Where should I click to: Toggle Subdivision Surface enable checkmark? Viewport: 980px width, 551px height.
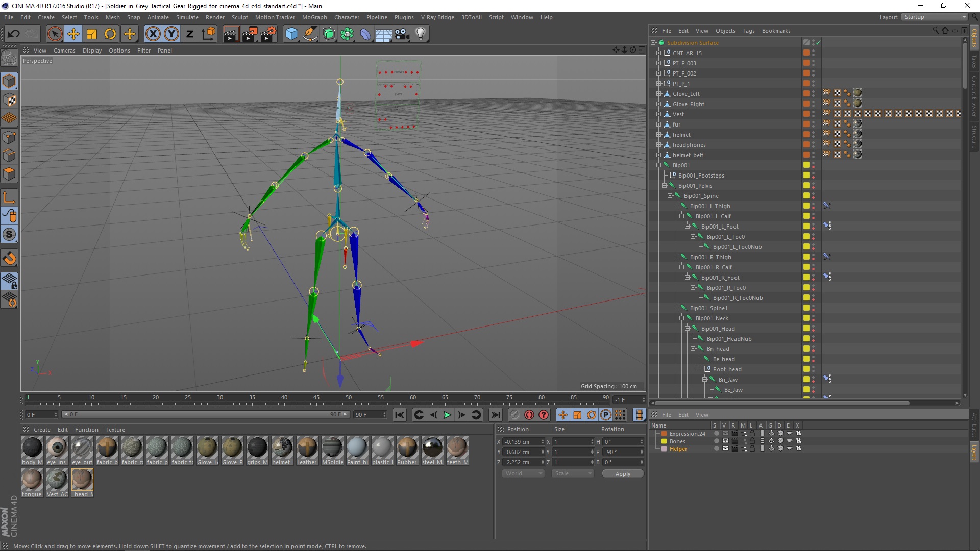tap(818, 43)
